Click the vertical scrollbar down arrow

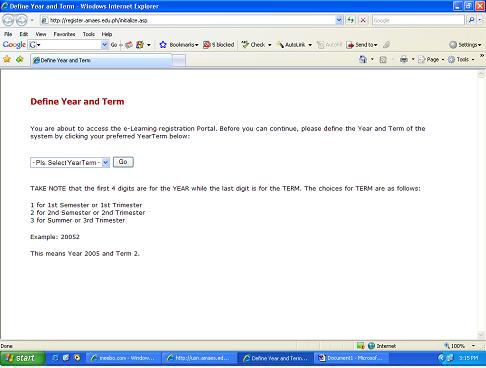click(481, 335)
